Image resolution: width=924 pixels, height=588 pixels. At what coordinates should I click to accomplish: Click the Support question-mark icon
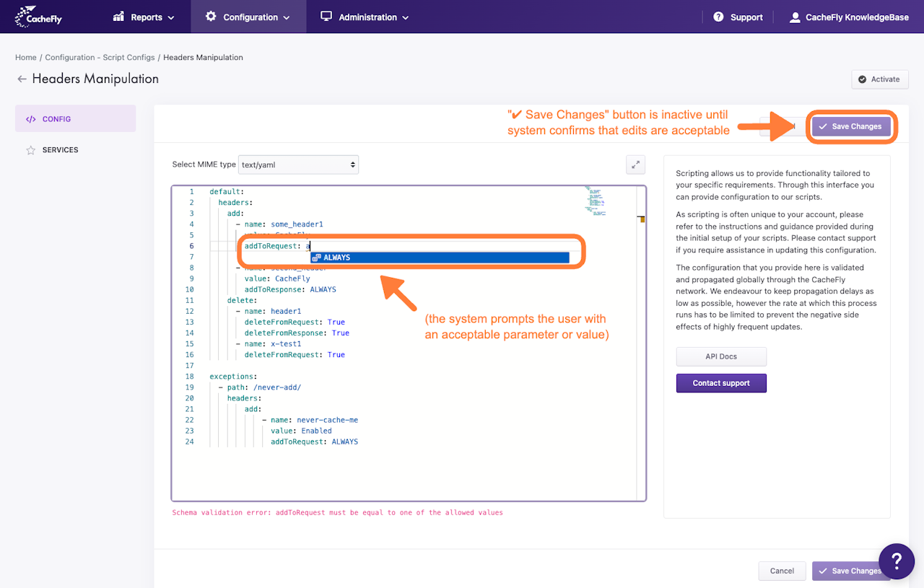point(718,17)
